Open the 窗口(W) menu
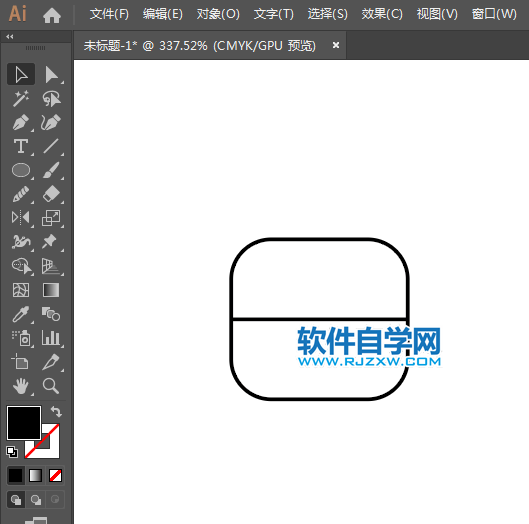The width and height of the screenshot is (529, 524). point(494,14)
